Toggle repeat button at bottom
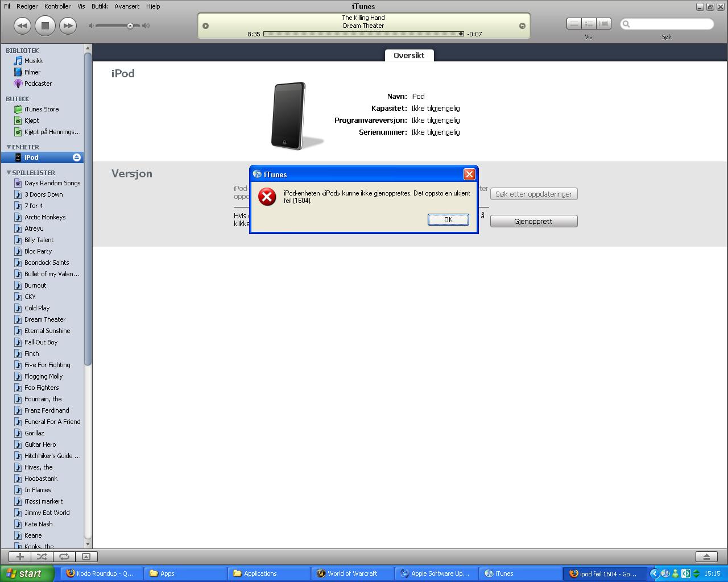Image resolution: width=728 pixels, height=582 pixels. (64, 557)
